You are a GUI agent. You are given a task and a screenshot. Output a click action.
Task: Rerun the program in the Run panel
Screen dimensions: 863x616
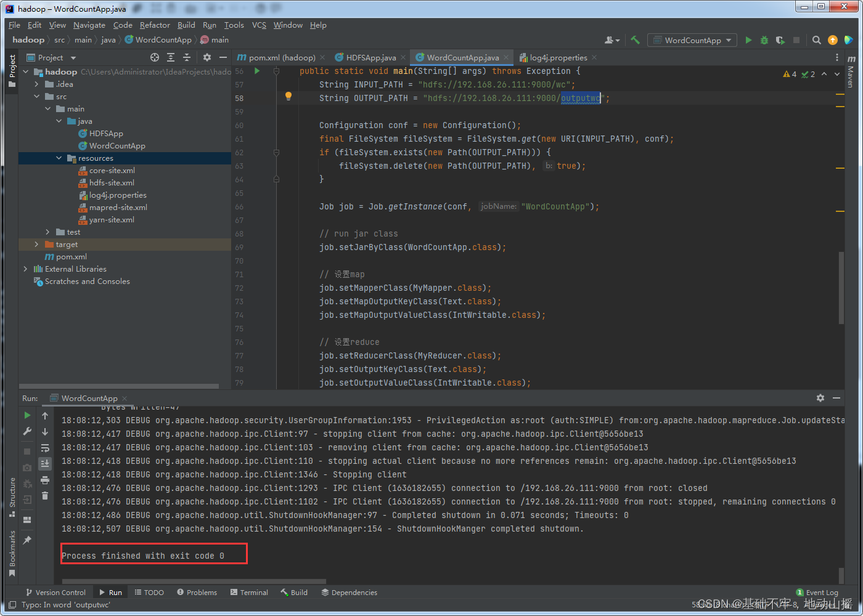[x=27, y=415]
